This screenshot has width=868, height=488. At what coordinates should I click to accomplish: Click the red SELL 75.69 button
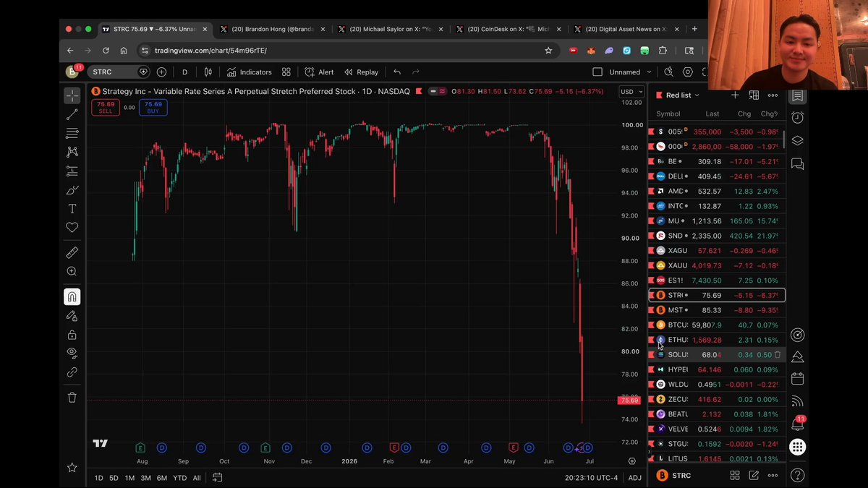click(x=106, y=108)
